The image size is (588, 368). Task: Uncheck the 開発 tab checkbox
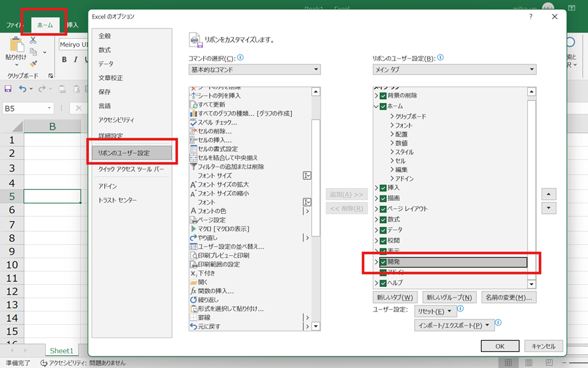[x=383, y=262]
